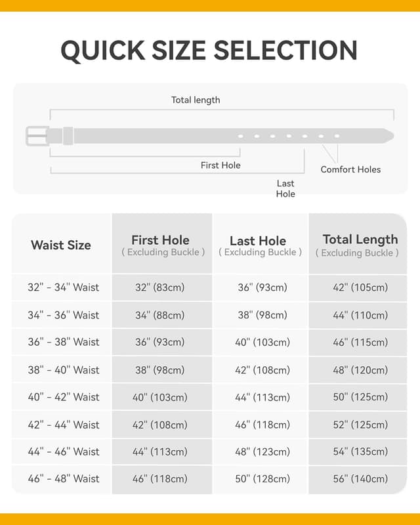
Task: Click the 56" (140cm) total length cell
Action: point(360,479)
